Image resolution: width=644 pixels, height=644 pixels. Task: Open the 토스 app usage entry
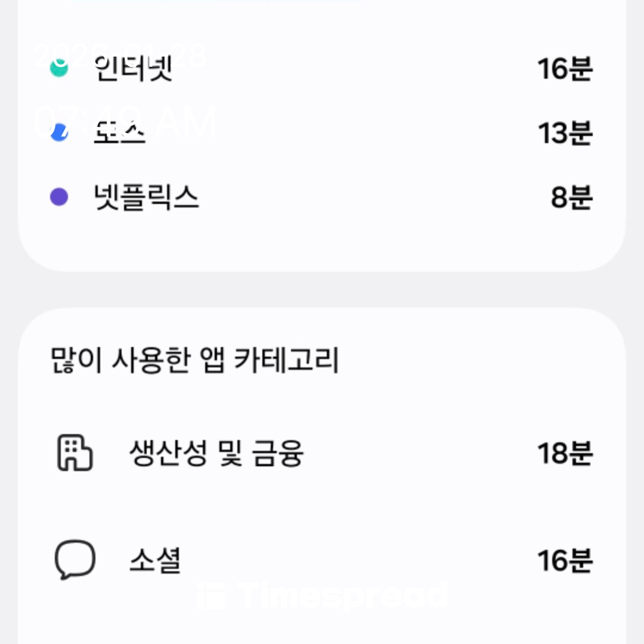[119, 132]
